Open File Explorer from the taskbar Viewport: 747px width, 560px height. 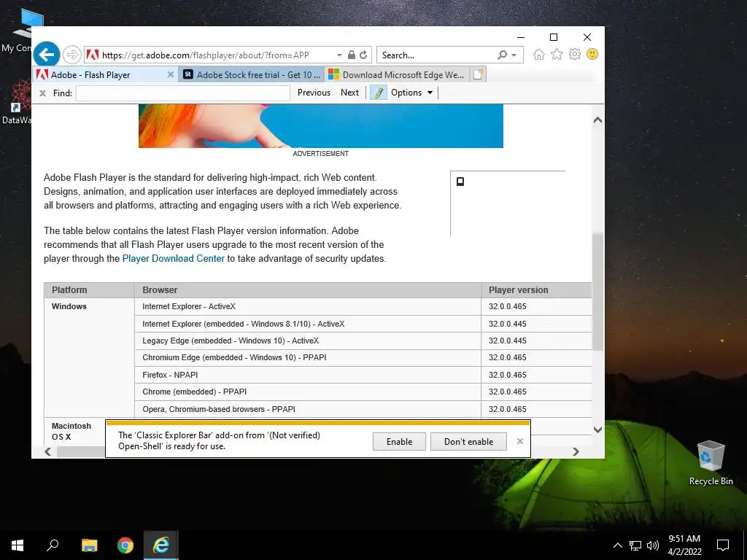89,545
